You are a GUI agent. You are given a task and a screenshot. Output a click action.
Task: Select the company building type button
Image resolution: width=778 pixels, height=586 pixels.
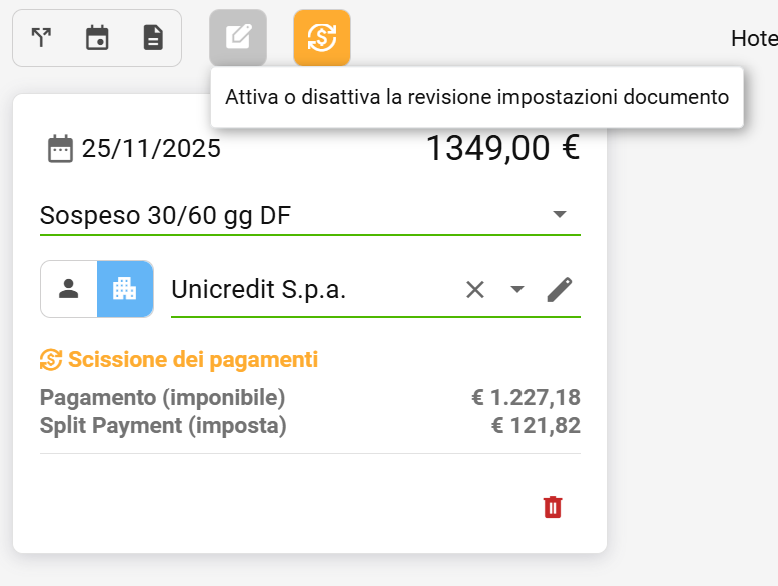click(125, 289)
